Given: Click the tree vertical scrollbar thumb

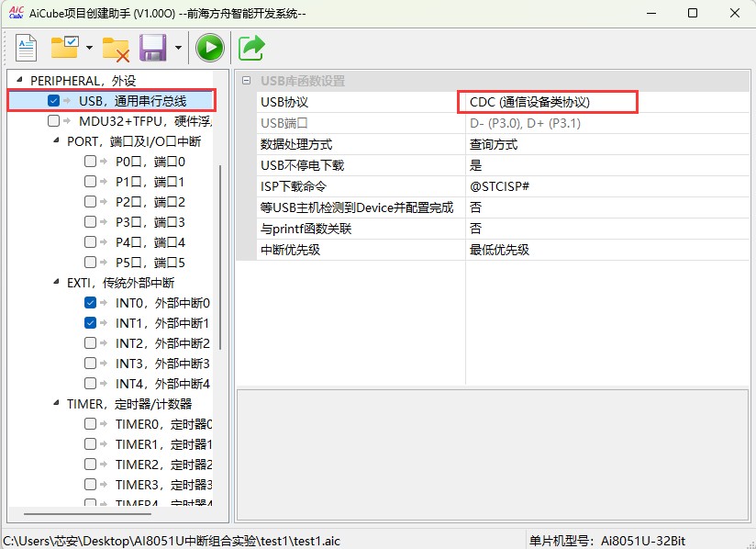Looking at the screenshot, I should pos(220,257).
